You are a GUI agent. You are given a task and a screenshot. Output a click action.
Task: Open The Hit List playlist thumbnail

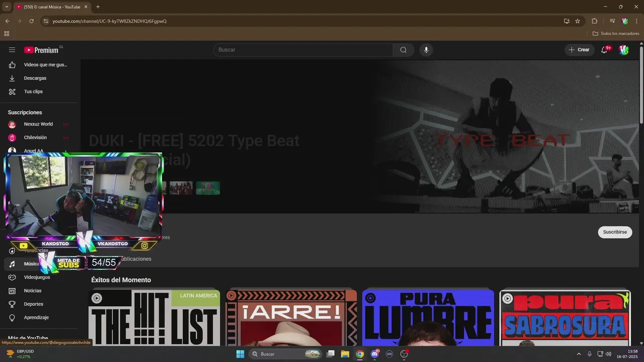click(154, 318)
